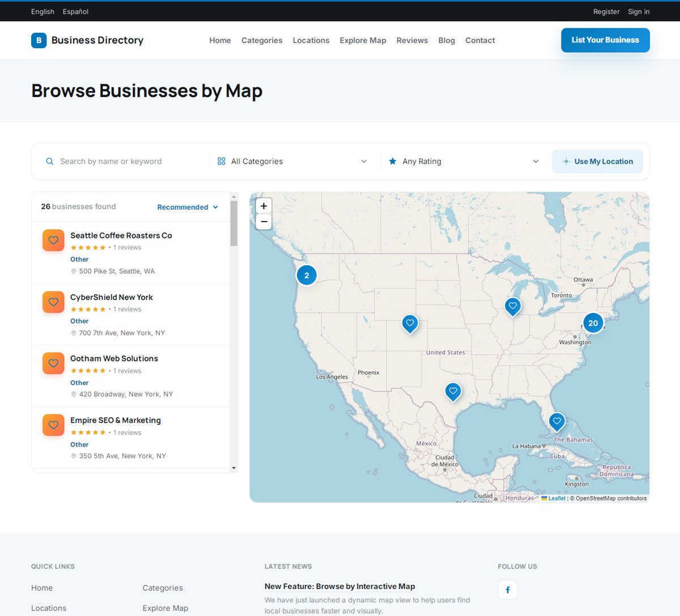Click the list scrollbar up arrow
Viewport: 680px width, 616px height.
coord(233,196)
